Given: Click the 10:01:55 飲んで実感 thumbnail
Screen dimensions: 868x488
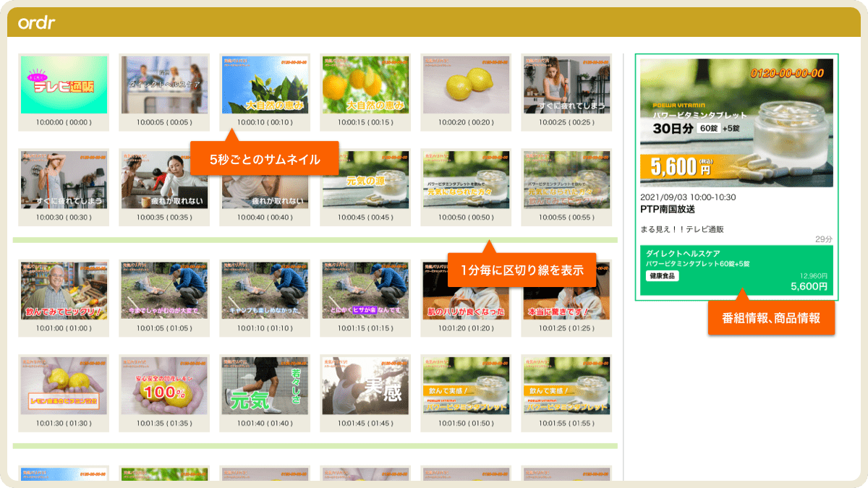Looking at the screenshot, I should point(567,385).
